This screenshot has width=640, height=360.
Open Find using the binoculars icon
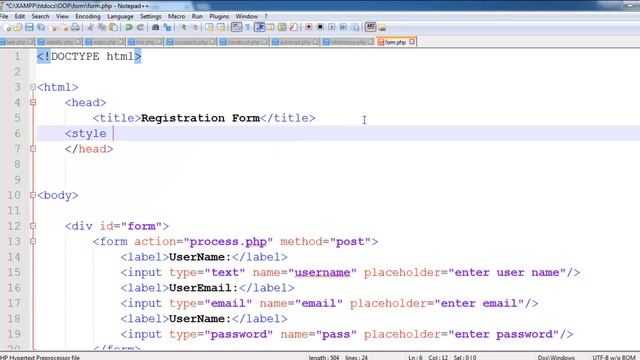click(x=156, y=27)
